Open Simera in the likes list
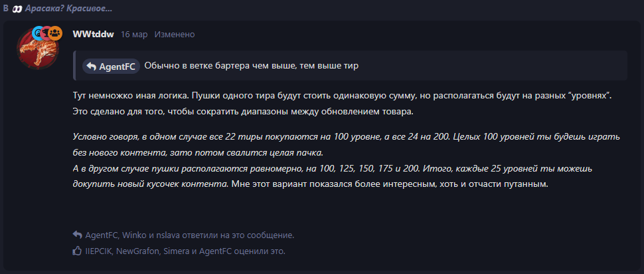 click(176, 251)
